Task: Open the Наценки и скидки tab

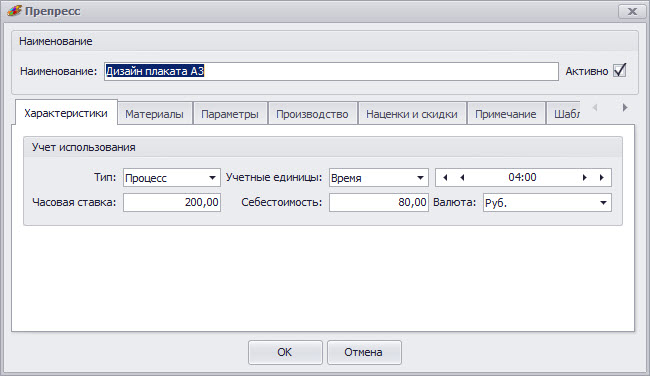Action: click(412, 114)
